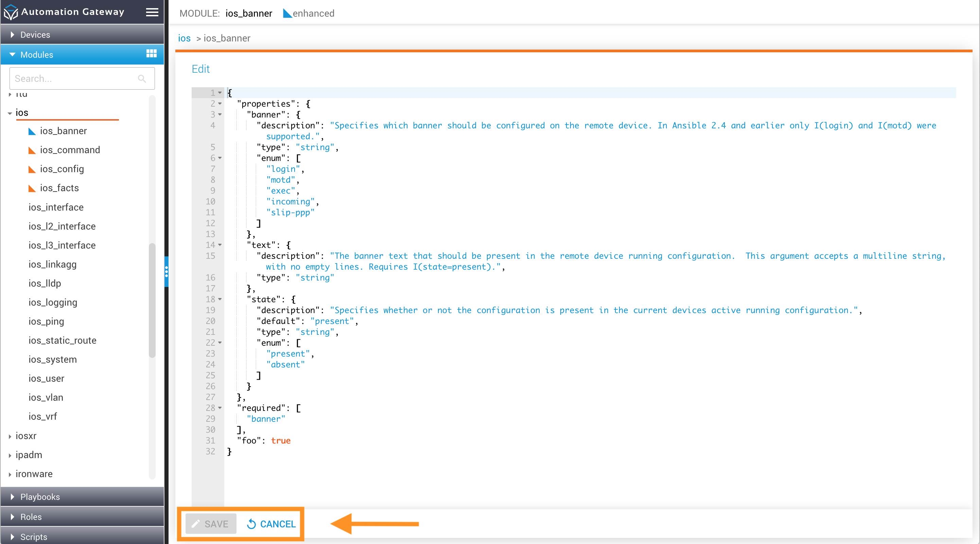
Task: Place cursor on "foo": true line
Action: [264, 440]
